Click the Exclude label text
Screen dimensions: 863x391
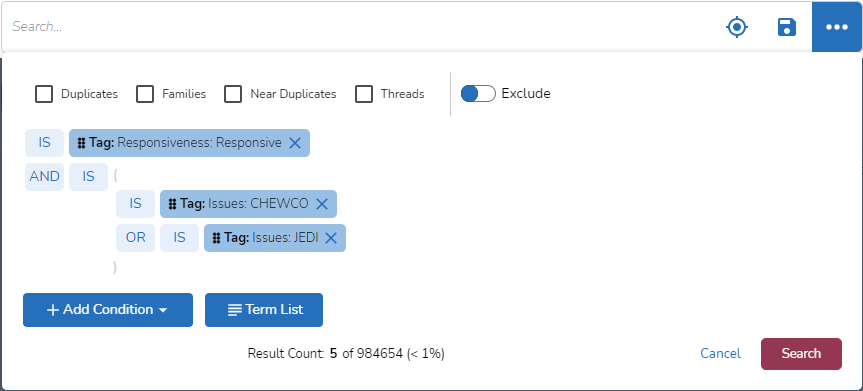[x=526, y=94]
